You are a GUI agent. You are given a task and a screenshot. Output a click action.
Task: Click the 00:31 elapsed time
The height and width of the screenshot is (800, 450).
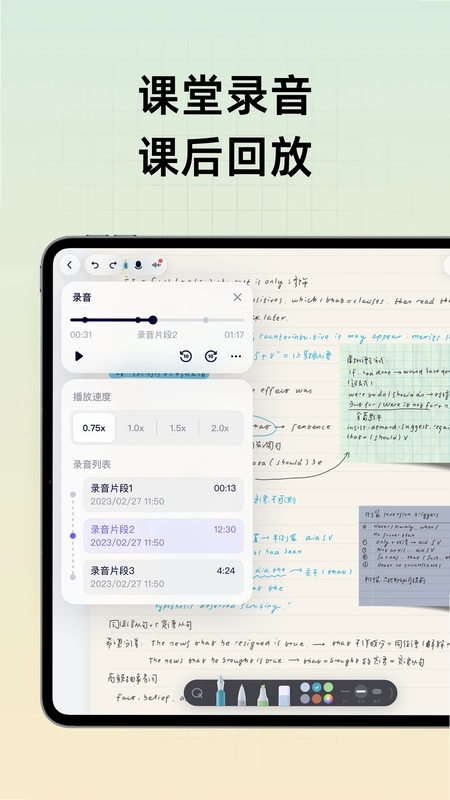point(81,335)
